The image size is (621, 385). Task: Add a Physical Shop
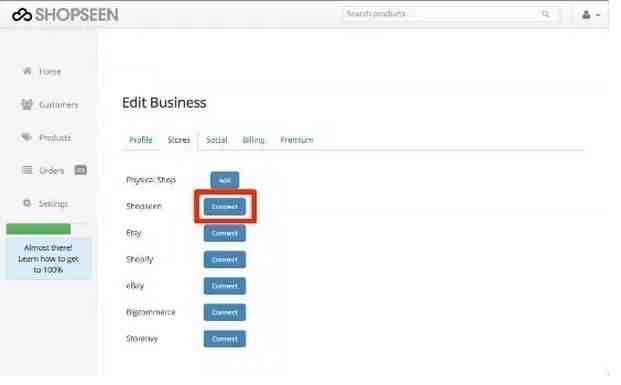[225, 180]
